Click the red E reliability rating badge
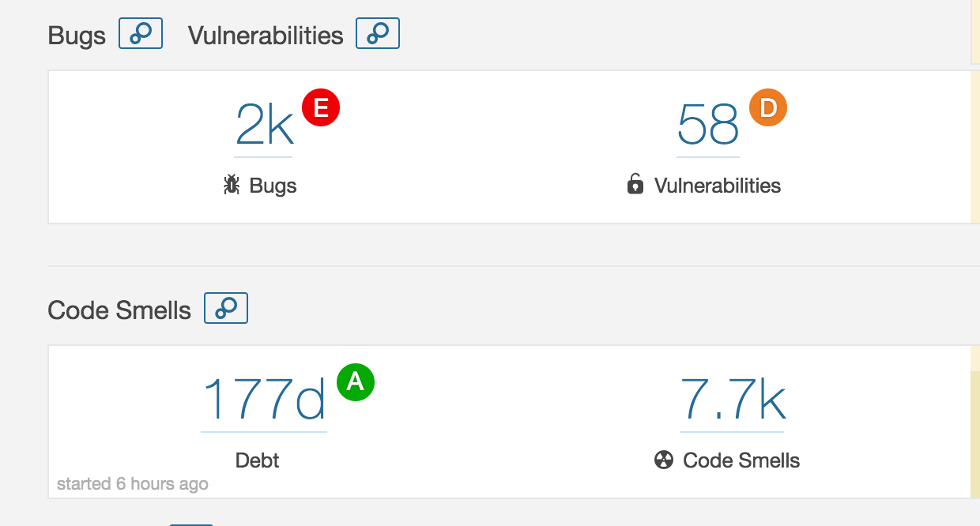The height and width of the screenshot is (526, 980). tap(321, 107)
